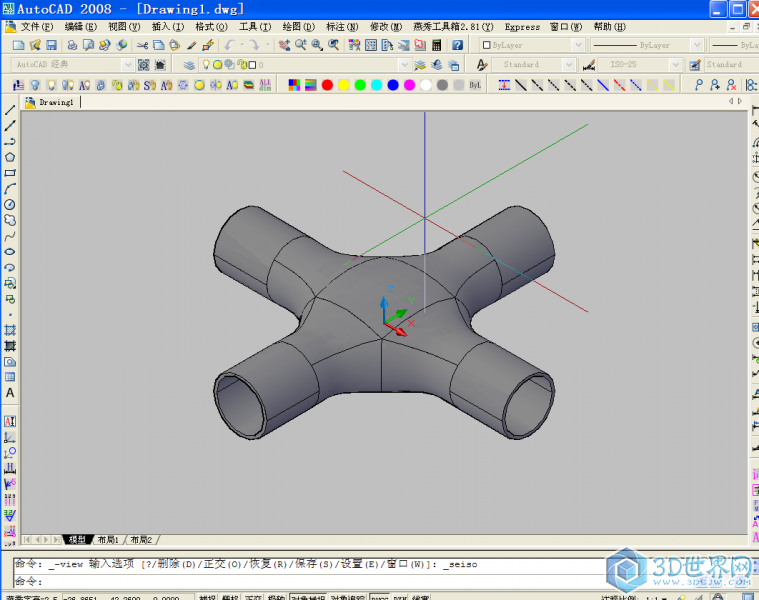Click the Help question mark icon
The image size is (759, 600).
click(457, 45)
